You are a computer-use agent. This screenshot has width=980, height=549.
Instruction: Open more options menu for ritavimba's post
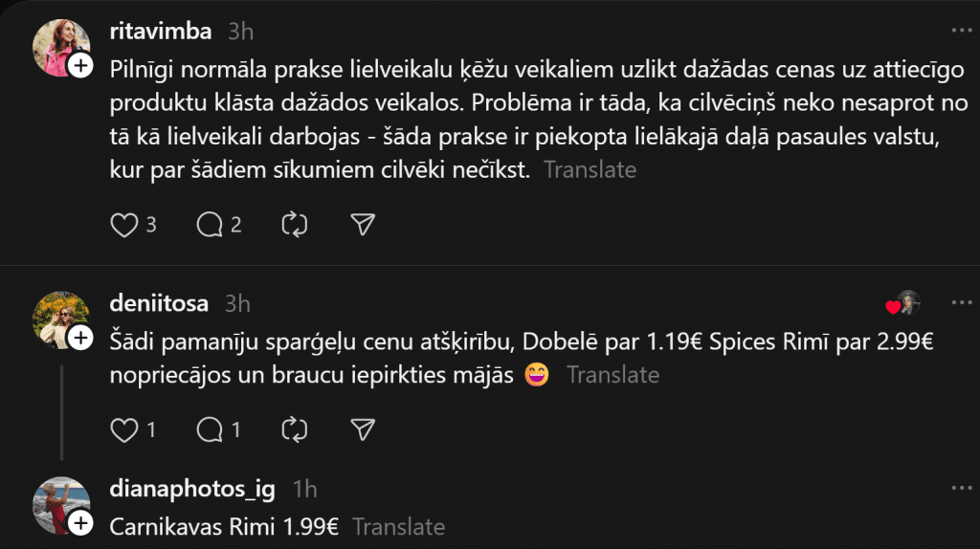click(x=960, y=31)
